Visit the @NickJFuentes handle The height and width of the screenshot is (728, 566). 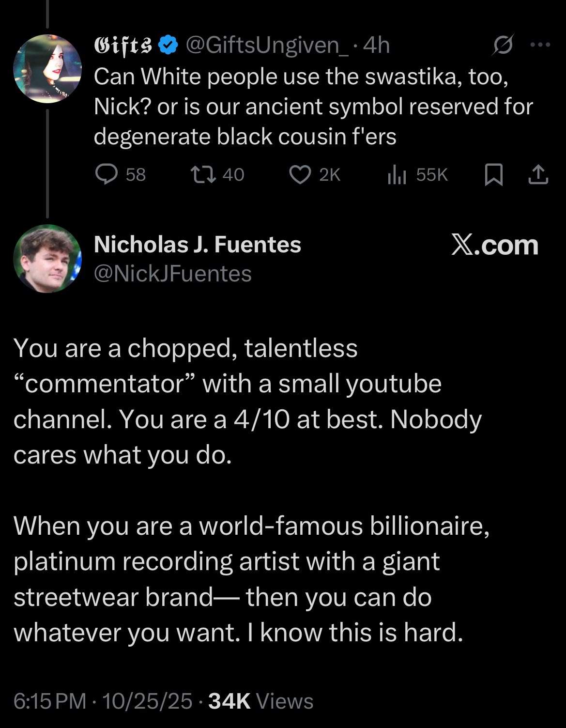tap(173, 274)
